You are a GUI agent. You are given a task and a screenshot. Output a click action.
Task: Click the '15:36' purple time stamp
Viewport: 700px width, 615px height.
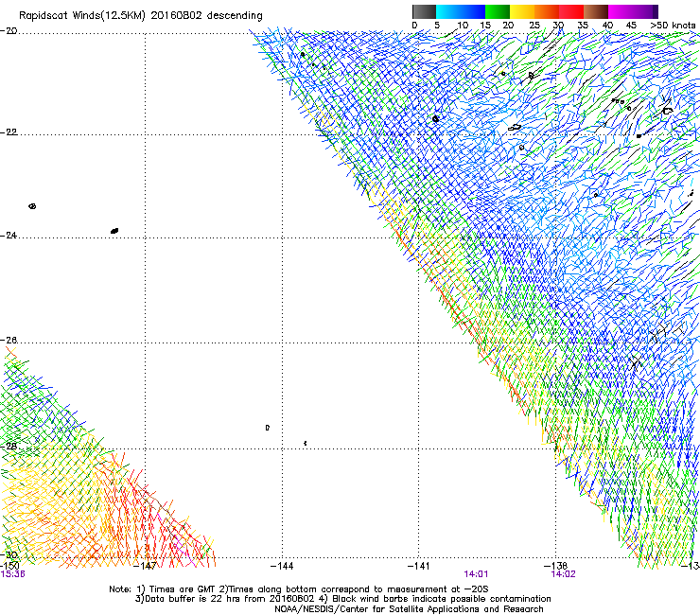[x=12, y=574]
